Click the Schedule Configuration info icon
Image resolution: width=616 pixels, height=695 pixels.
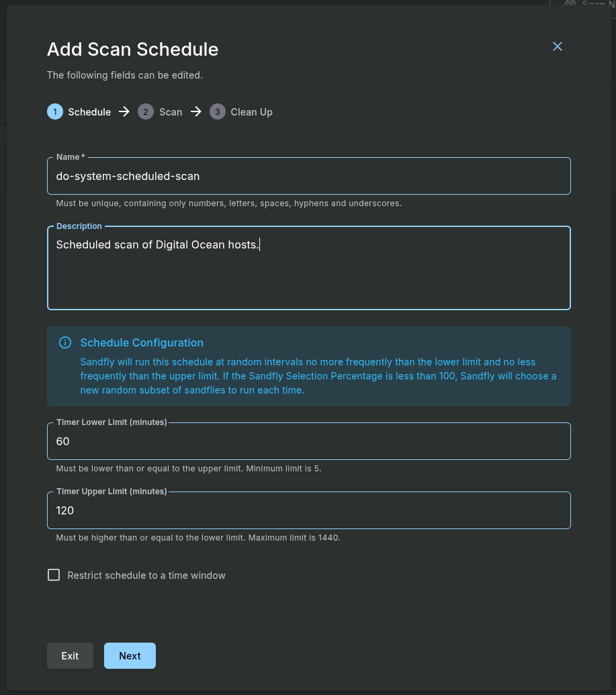pos(65,343)
